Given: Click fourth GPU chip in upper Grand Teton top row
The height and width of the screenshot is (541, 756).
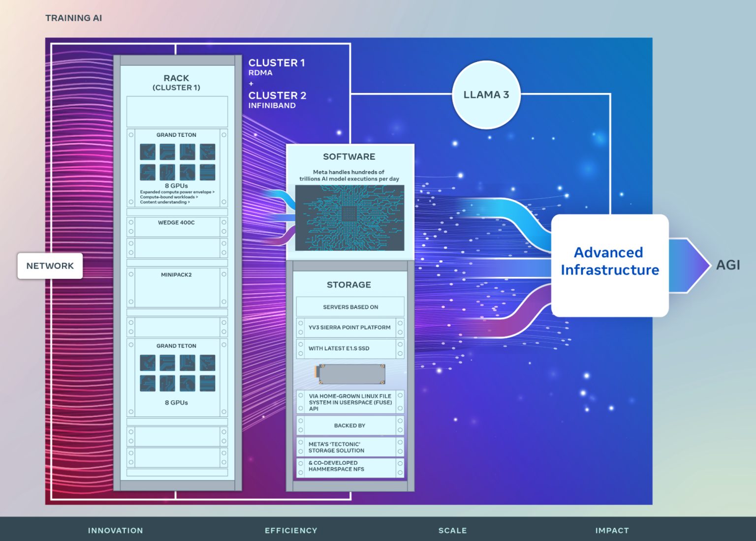Looking at the screenshot, I should click(x=207, y=152).
